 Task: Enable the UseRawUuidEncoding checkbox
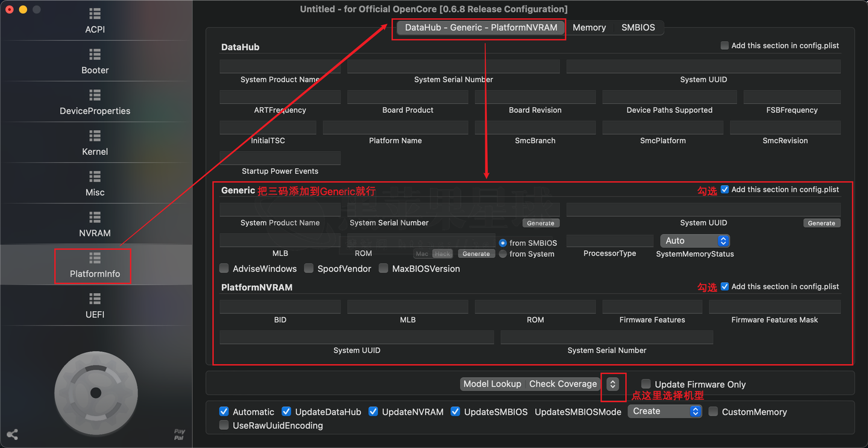[224, 425]
